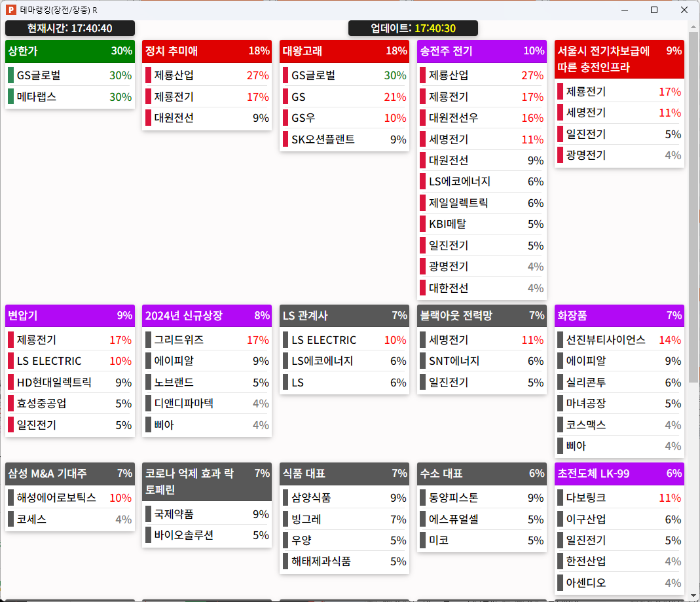The image size is (700, 602).
Task: Click the 해성에어로보틱스 10% row
Action: click(x=70, y=498)
